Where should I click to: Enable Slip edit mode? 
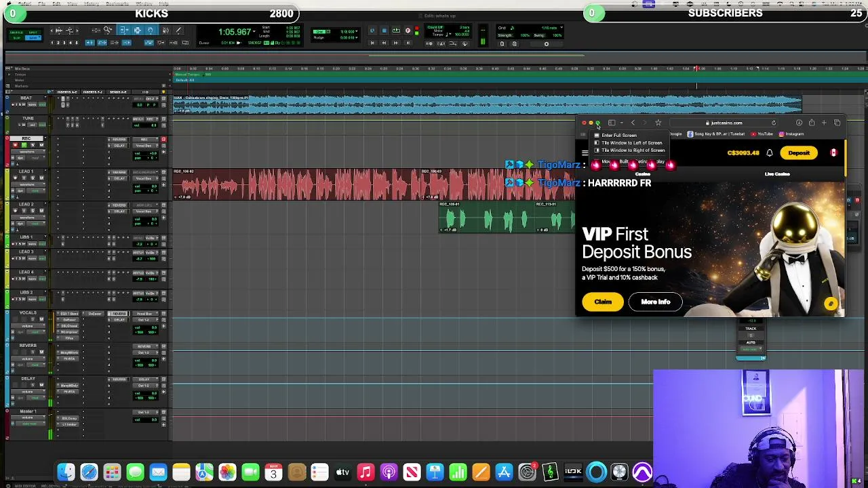[16, 37]
